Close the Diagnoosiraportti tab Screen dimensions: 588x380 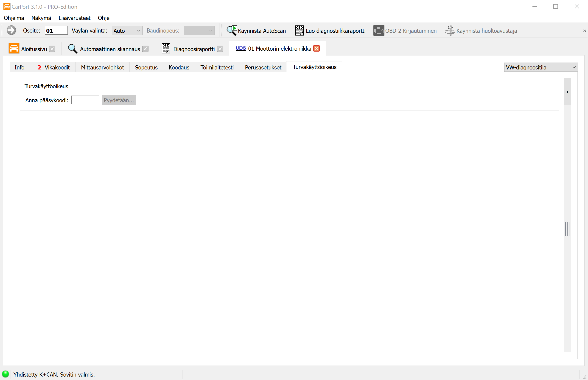pyautogui.click(x=220, y=49)
